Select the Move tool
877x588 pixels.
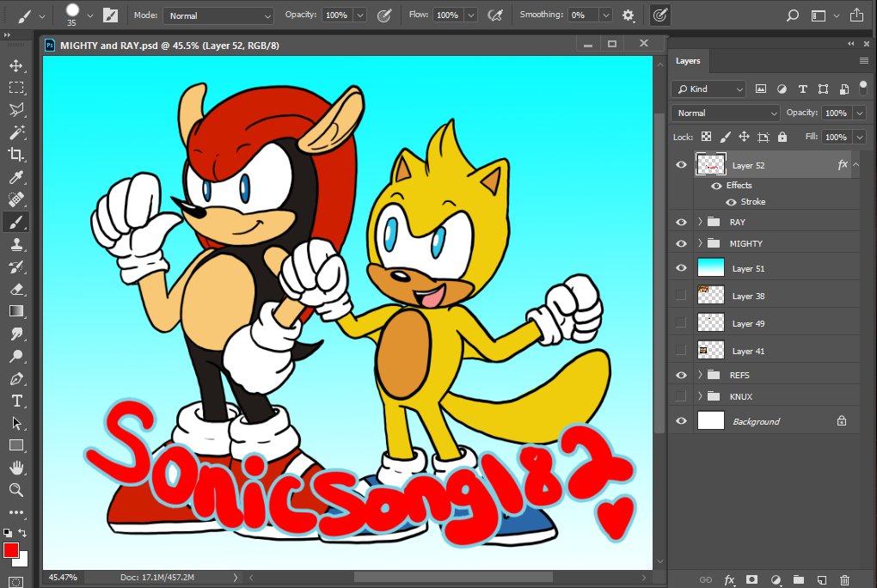coord(16,65)
